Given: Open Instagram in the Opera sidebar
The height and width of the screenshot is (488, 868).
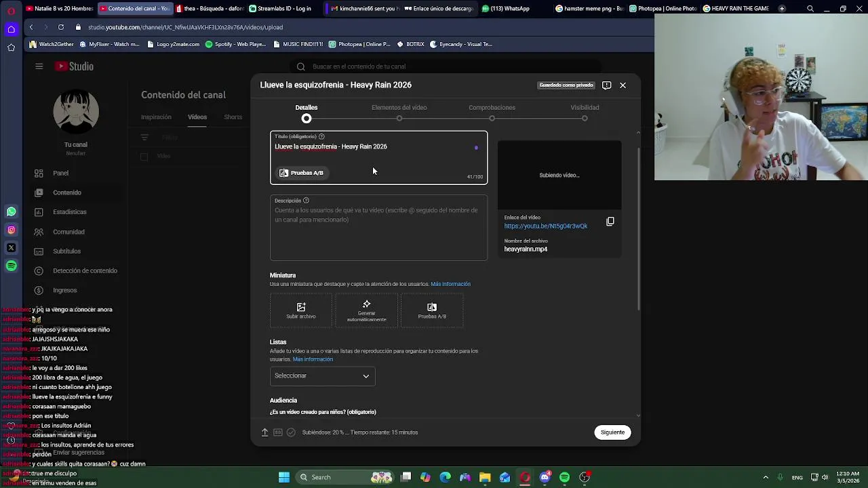Looking at the screenshot, I should 11,230.
